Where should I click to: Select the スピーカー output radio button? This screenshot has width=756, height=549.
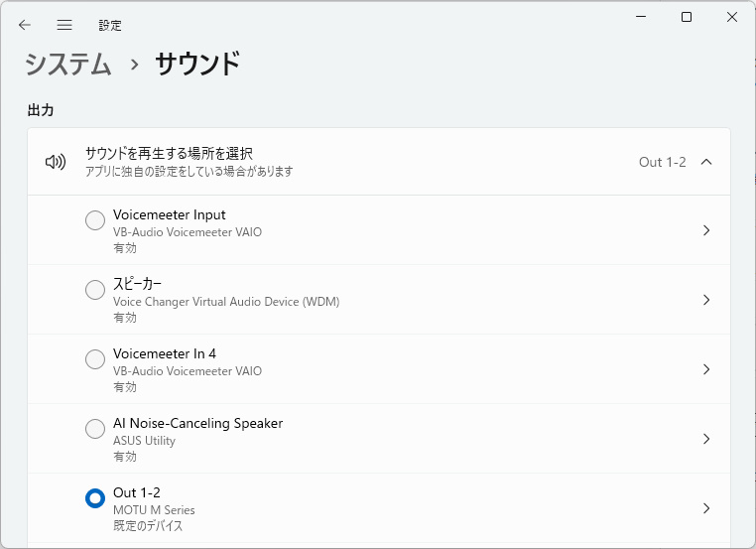pos(95,290)
